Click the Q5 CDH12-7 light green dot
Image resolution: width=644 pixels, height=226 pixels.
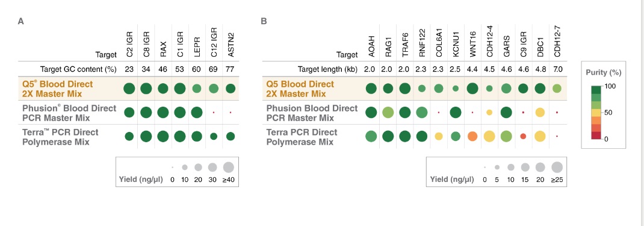pyautogui.click(x=557, y=89)
